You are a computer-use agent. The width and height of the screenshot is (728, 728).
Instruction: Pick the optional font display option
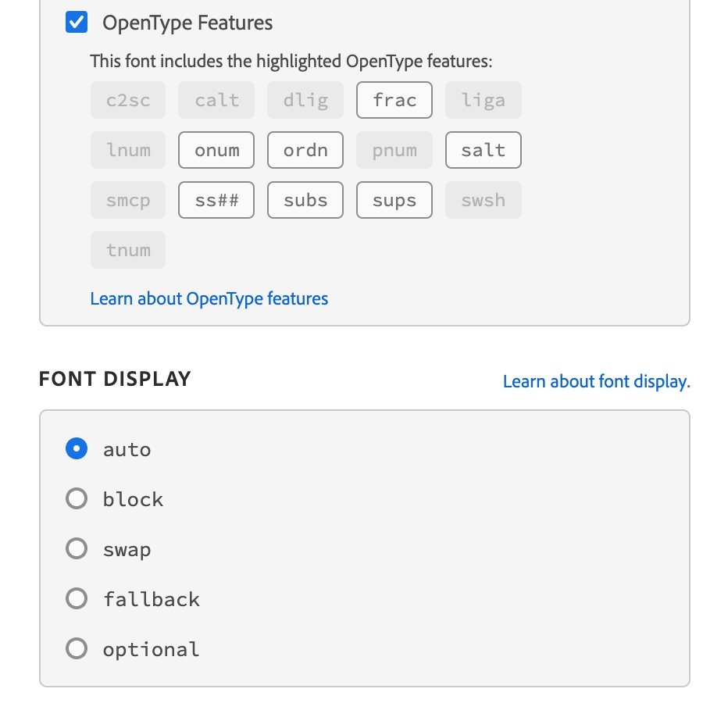click(77, 648)
